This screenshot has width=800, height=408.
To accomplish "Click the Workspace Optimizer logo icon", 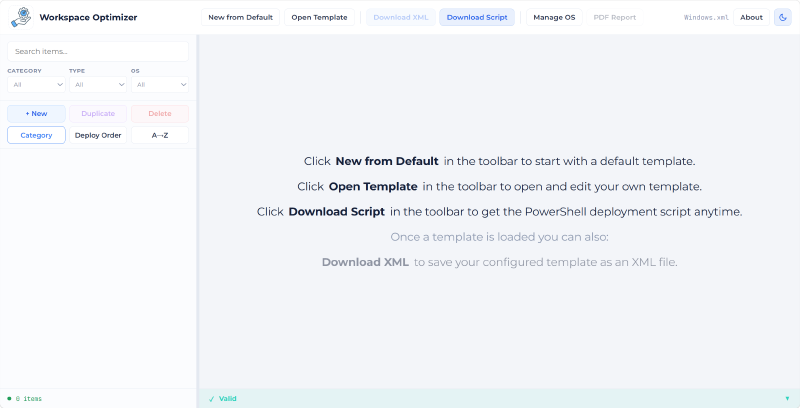I will [21, 17].
